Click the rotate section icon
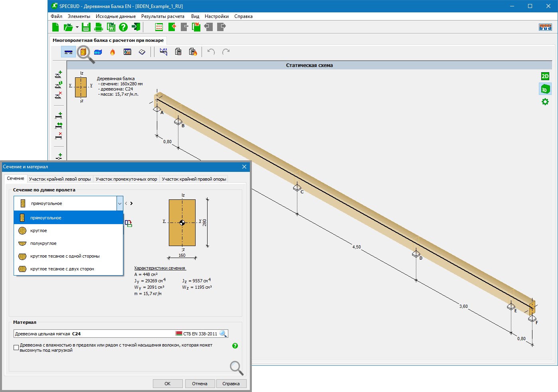 [x=128, y=223]
